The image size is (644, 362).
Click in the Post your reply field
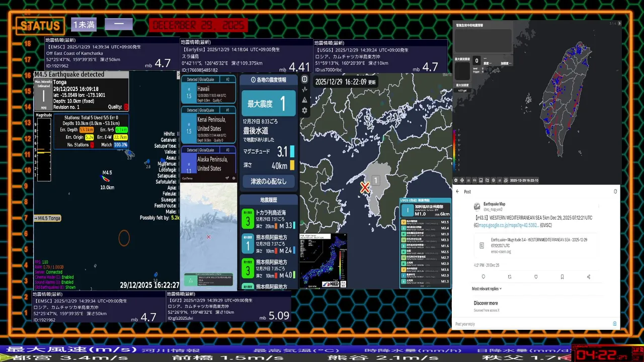click(531, 324)
